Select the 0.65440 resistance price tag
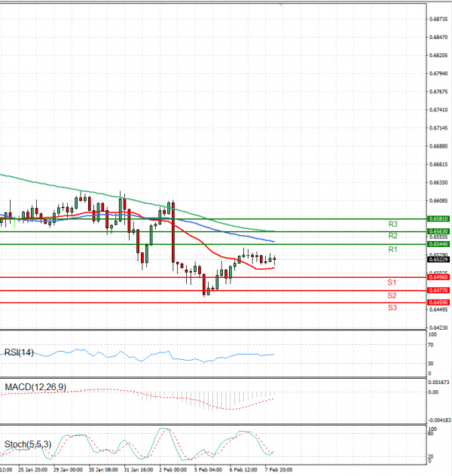Image resolution: width=452 pixels, height=476 pixels. coord(438,244)
